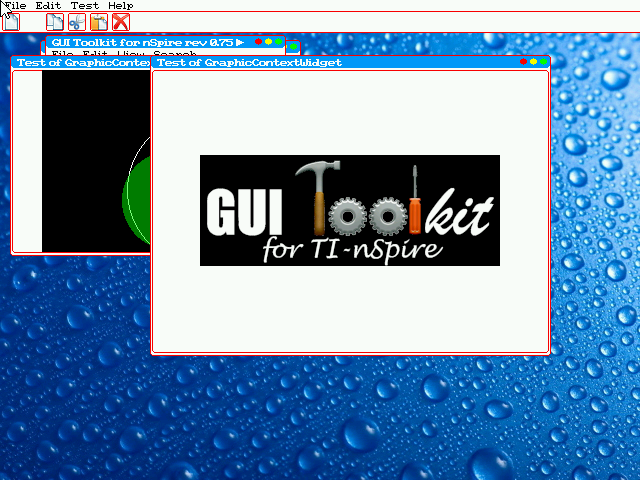Click the GUI Toolkit for TI-nSpire logo image
The width and height of the screenshot is (640, 480).
point(350,210)
